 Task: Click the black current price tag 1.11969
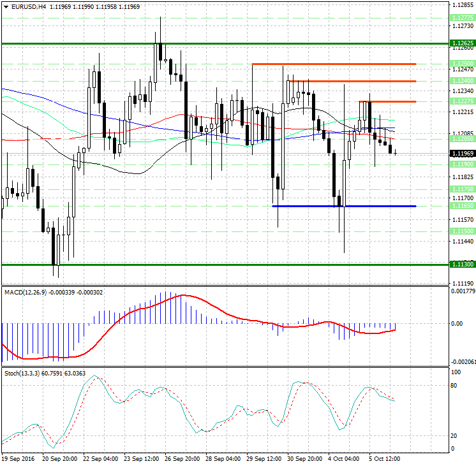(x=463, y=154)
